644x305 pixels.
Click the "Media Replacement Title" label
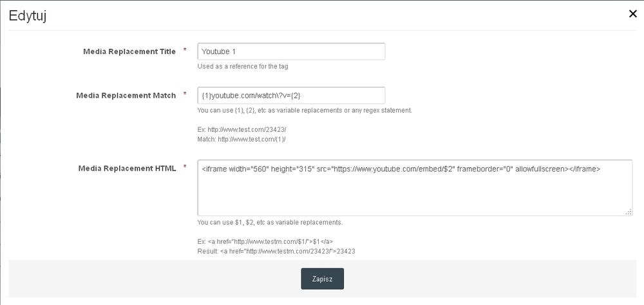129,51
